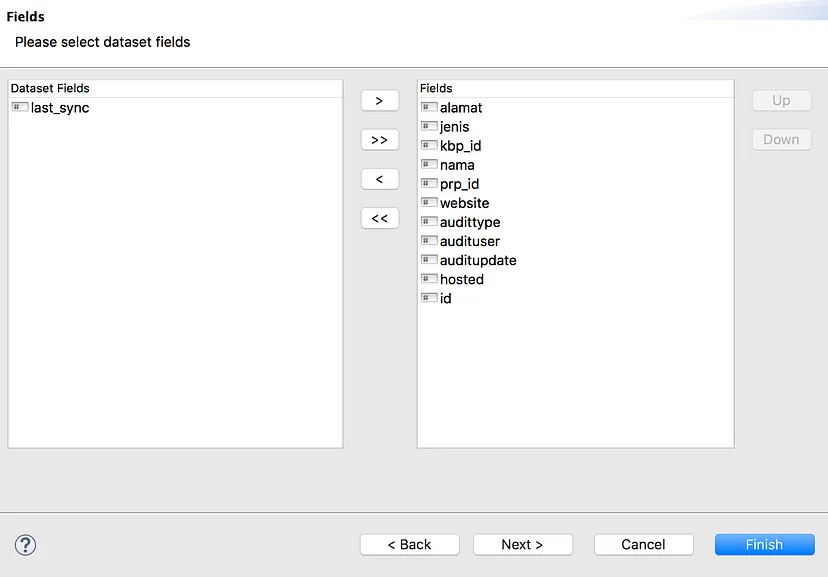Go to previous step with Back button

[x=410, y=544]
